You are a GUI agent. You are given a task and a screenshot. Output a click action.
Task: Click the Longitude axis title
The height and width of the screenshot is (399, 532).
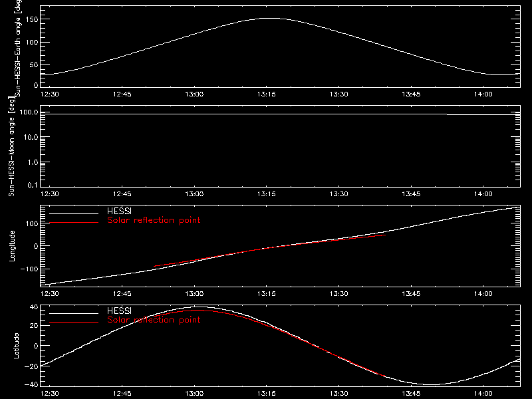[12, 246]
